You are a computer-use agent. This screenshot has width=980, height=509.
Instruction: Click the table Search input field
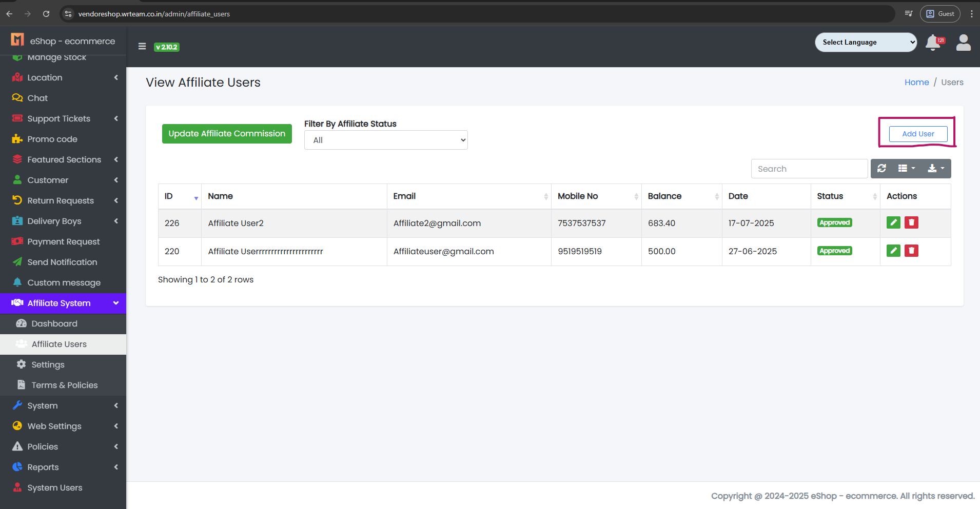809,169
